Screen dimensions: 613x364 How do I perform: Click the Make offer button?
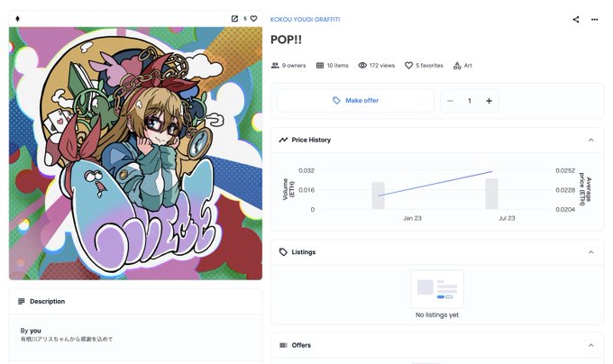pyautogui.click(x=355, y=100)
